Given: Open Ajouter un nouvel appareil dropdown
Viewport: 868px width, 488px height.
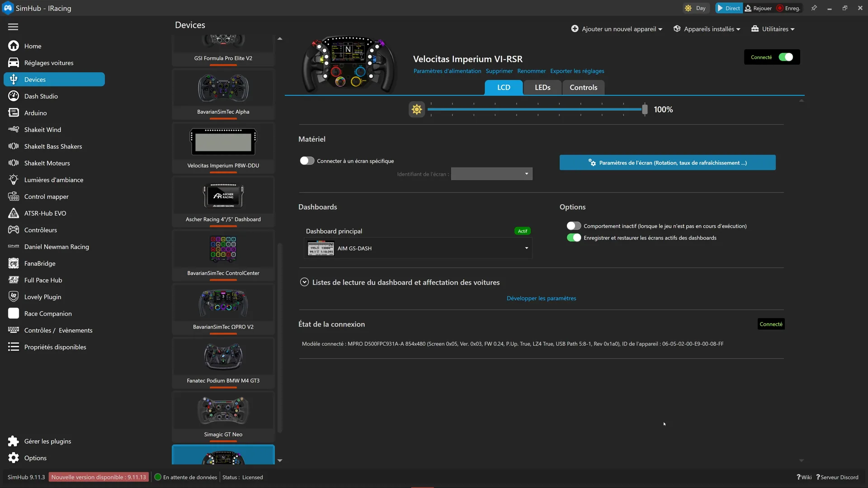Looking at the screenshot, I should pos(617,29).
